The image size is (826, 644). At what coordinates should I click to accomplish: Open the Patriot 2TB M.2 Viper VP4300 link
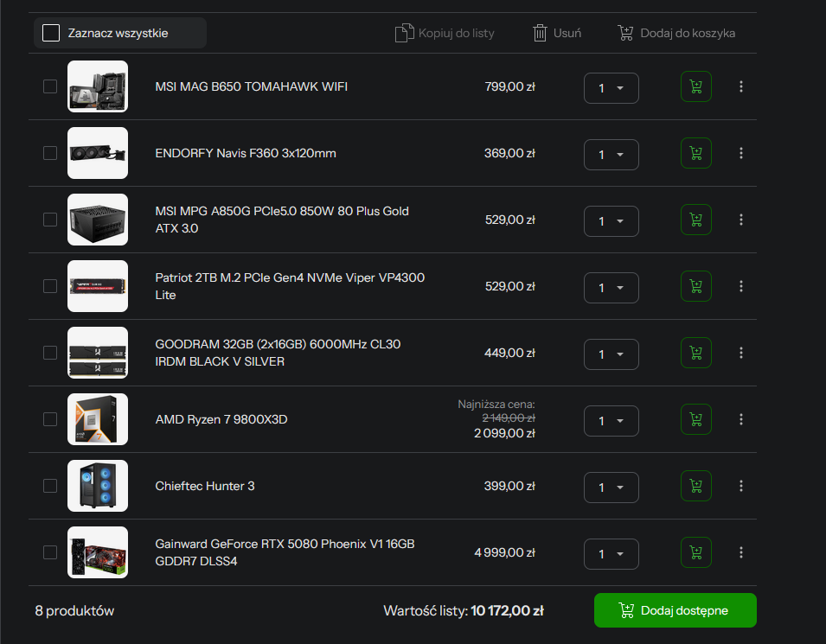coord(290,286)
